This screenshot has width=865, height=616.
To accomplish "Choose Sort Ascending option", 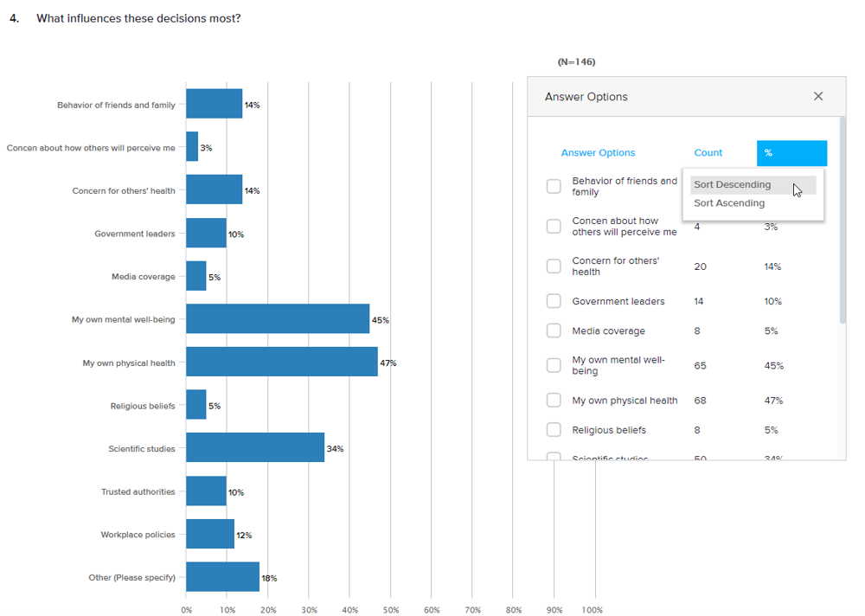I will 729,203.
